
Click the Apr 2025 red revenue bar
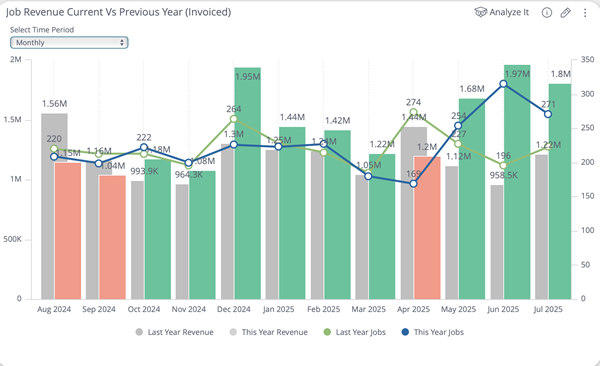[427, 228]
